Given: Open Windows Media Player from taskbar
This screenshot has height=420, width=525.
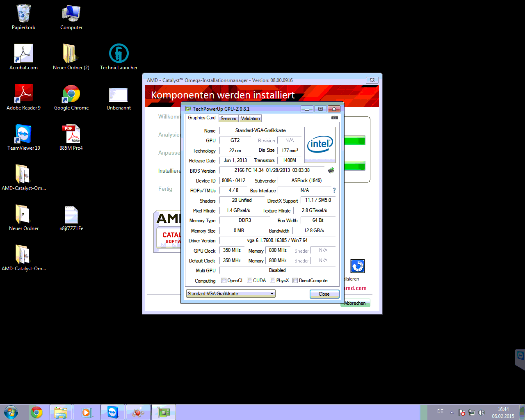Looking at the screenshot, I should tap(87, 412).
